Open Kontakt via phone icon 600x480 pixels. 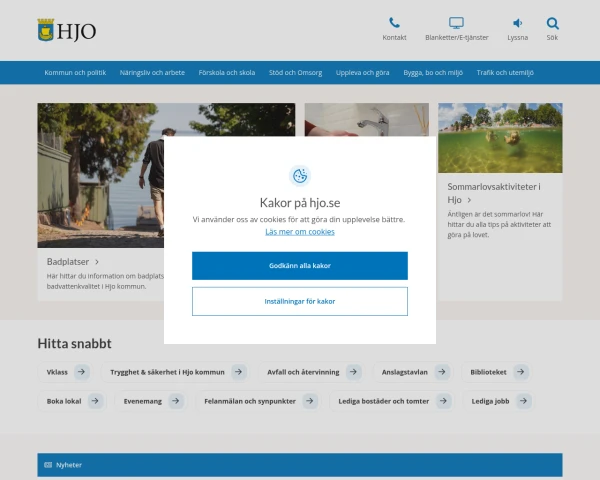pos(394,23)
